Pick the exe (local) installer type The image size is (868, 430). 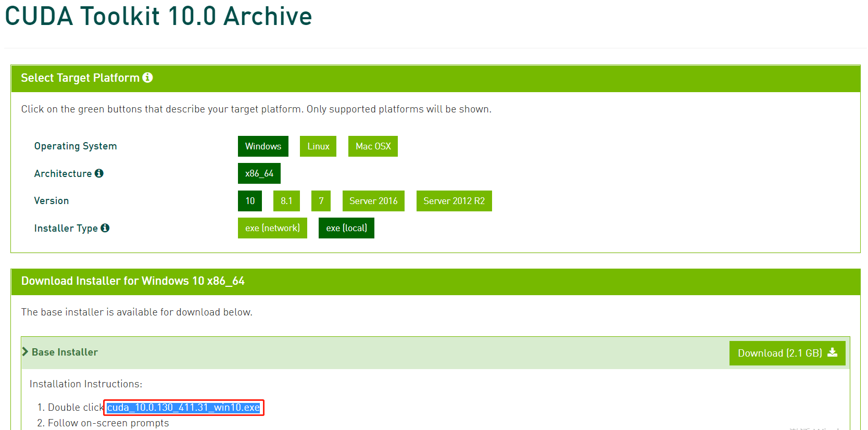(x=346, y=228)
